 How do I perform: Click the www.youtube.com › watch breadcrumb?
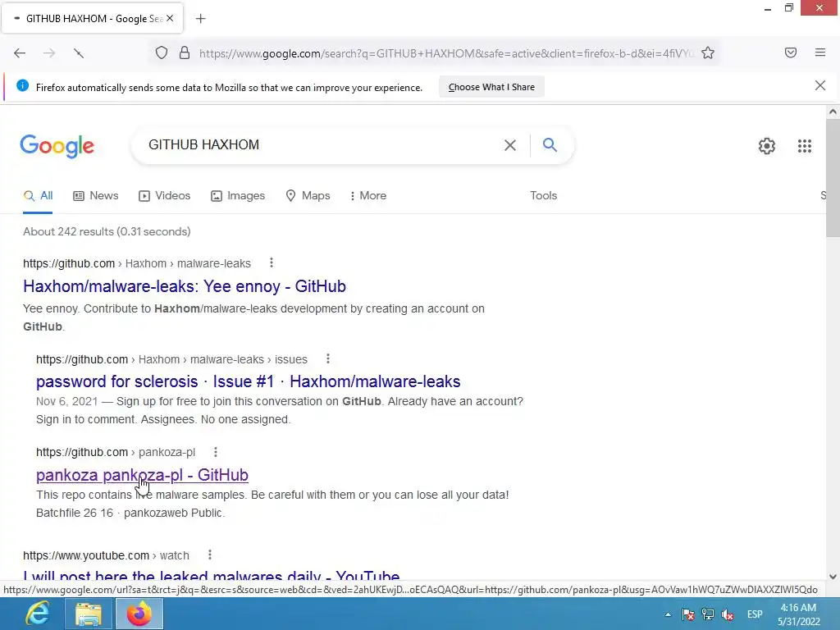(x=106, y=555)
